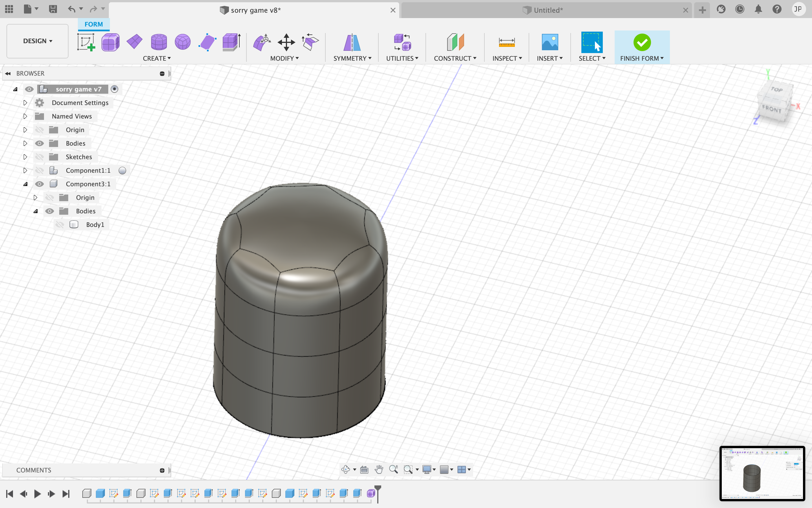Jump to the beginning of timeline
Screen dimensions: 812x508
coord(9,494)
